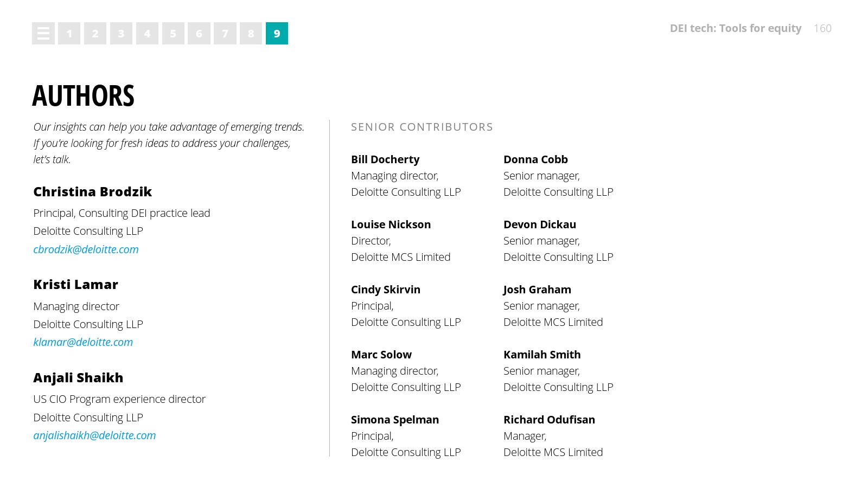Click the page title DEI tech: Tools for equity
The height and width of the screenshot is (488, 868).
[x=735, y=28]
